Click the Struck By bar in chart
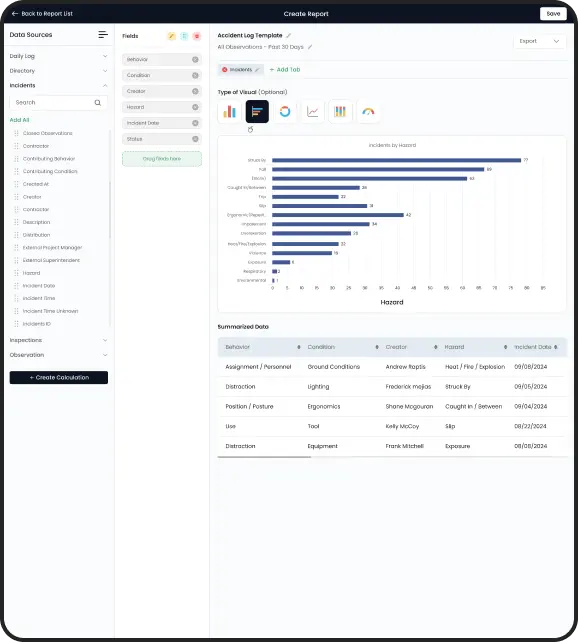Screen dimensions: 578x642 click(396, 160)
